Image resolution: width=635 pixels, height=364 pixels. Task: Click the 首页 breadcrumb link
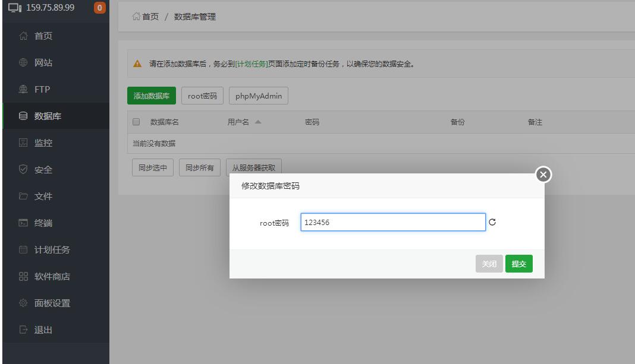click(150, 17)
